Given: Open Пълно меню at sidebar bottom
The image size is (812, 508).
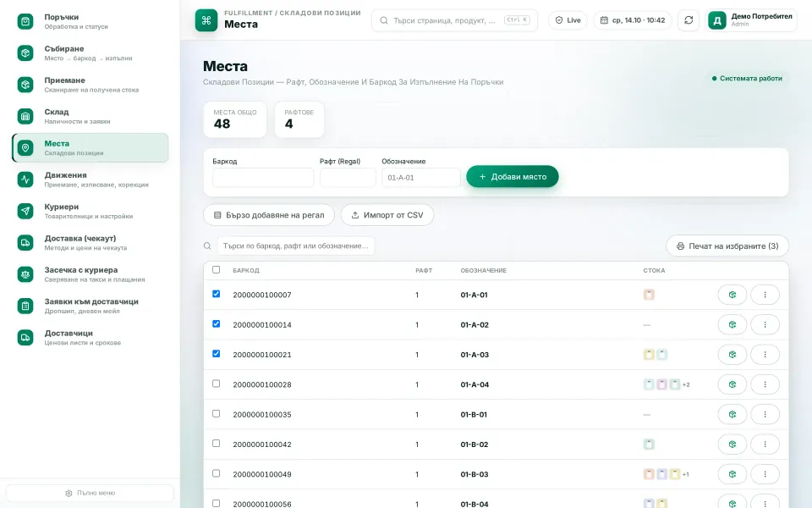Looking at the screenshot, I should point(91,493).
